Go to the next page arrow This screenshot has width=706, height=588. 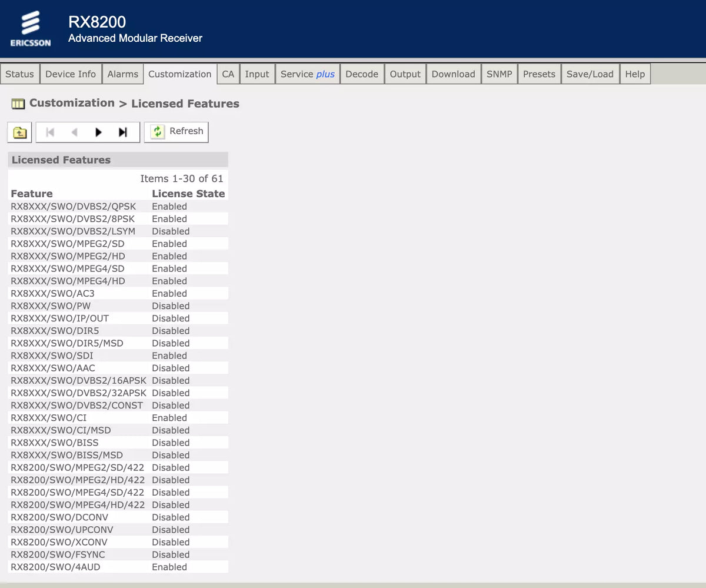click(98, 132)
